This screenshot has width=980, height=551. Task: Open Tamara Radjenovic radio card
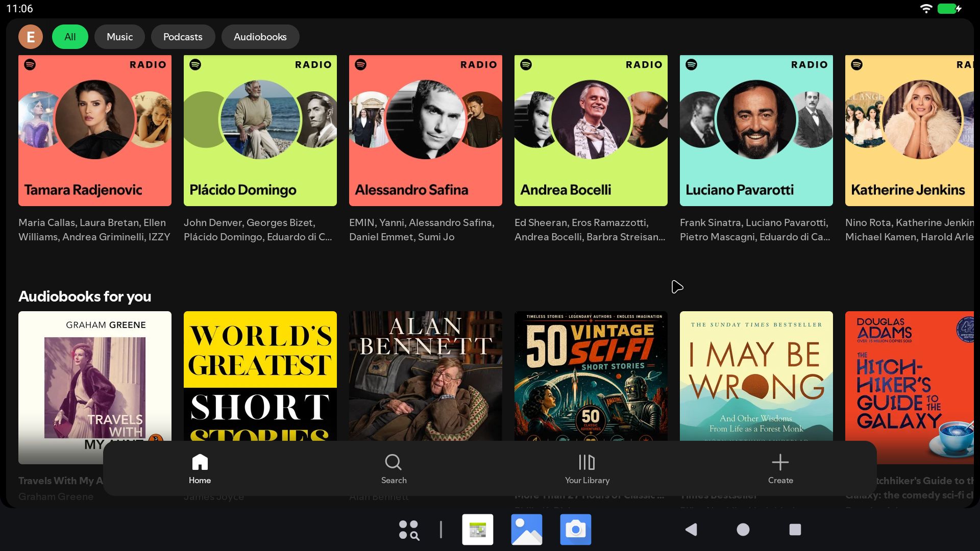click(95, 131)
